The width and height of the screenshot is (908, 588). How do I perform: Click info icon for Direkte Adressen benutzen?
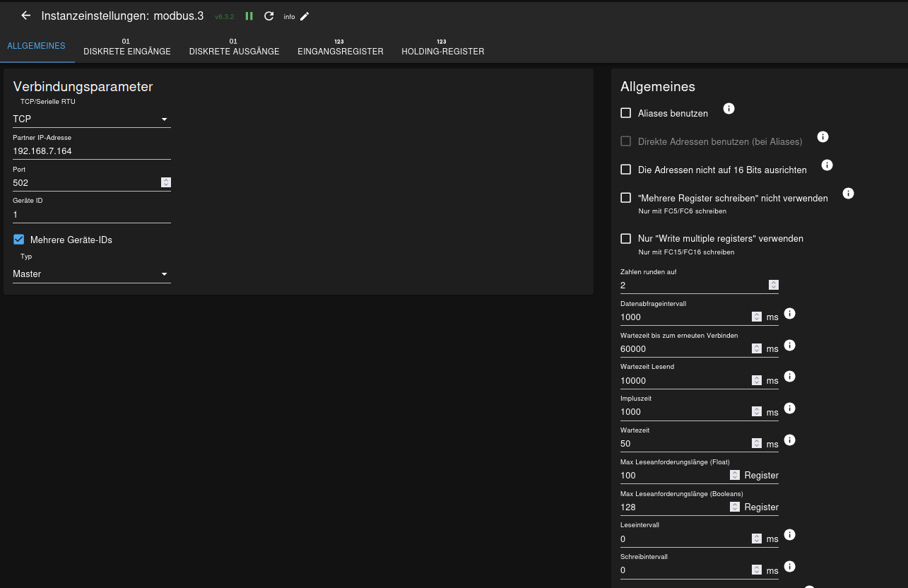click(x=822, y=137)
